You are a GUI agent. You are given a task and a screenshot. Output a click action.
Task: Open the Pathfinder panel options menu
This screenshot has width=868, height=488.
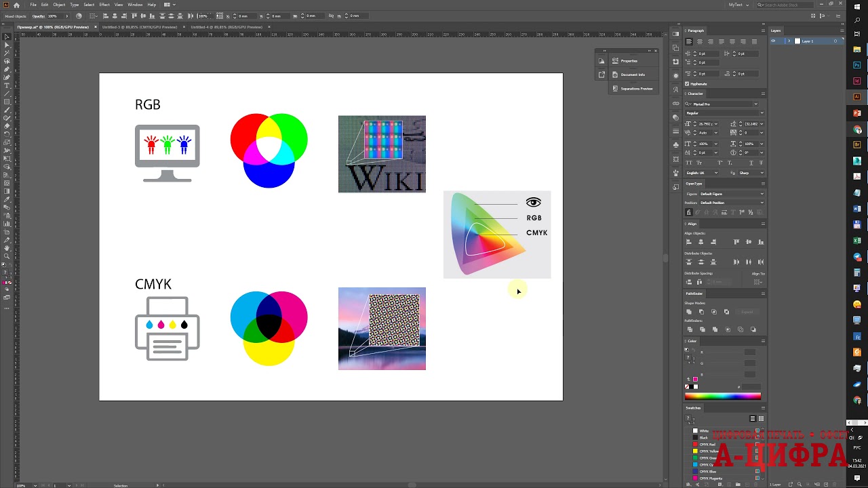[x=763, y=293]
